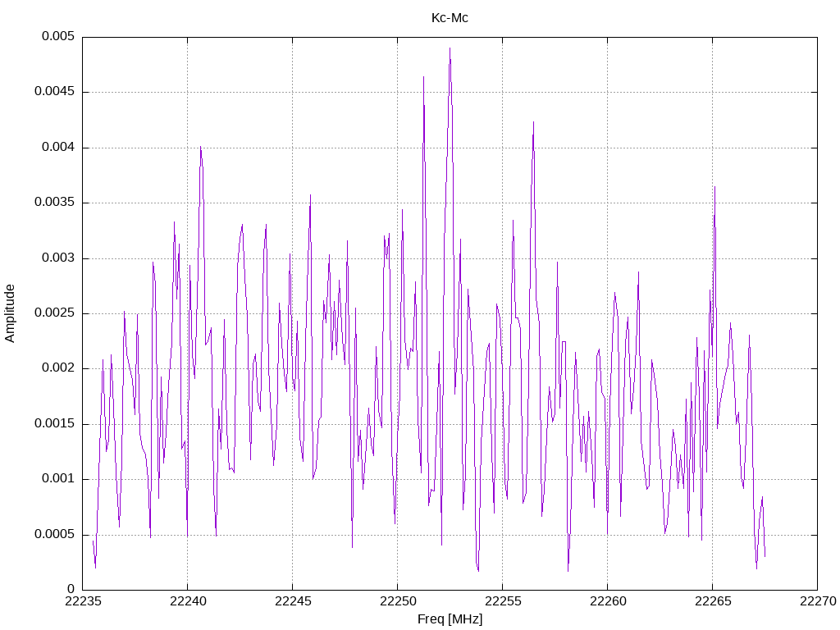This screenshot has height=630, width=840.
Task: Click the x-axis tick label 22270
Action: 818,601
